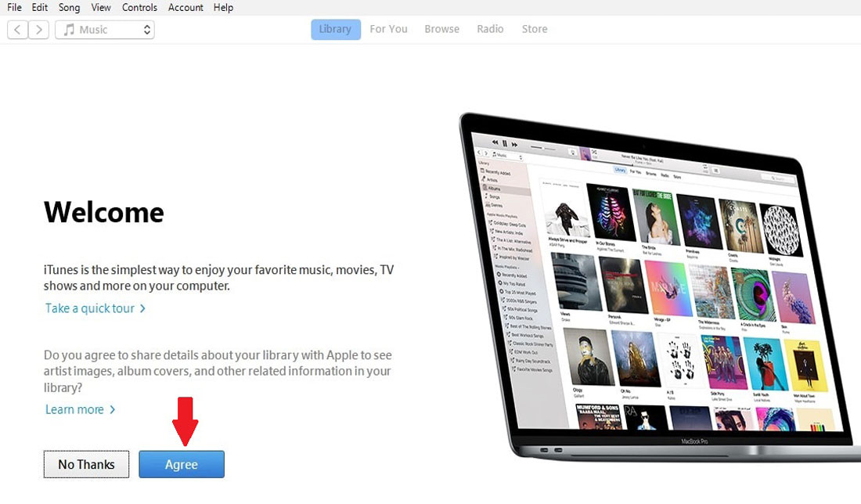The image size is (861, 504).
Task: Open the Radio tab
Action: 490,29
